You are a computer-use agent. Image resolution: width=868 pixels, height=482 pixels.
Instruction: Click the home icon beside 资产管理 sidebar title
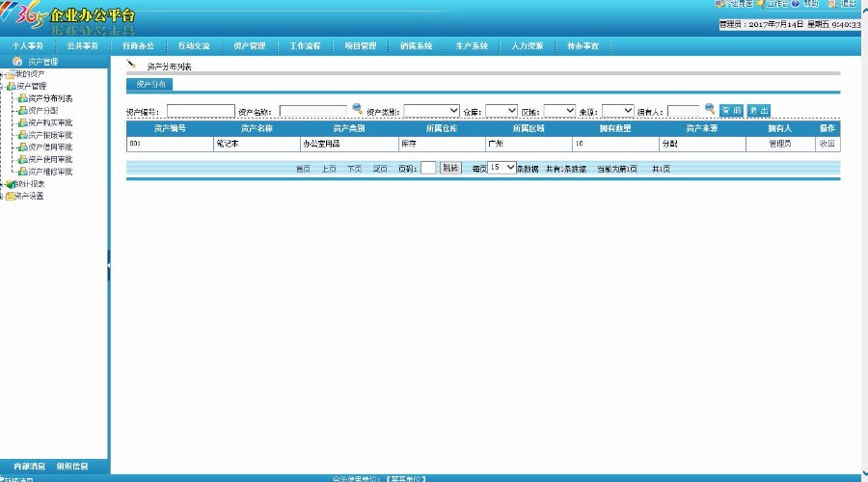tap(17, 61)
